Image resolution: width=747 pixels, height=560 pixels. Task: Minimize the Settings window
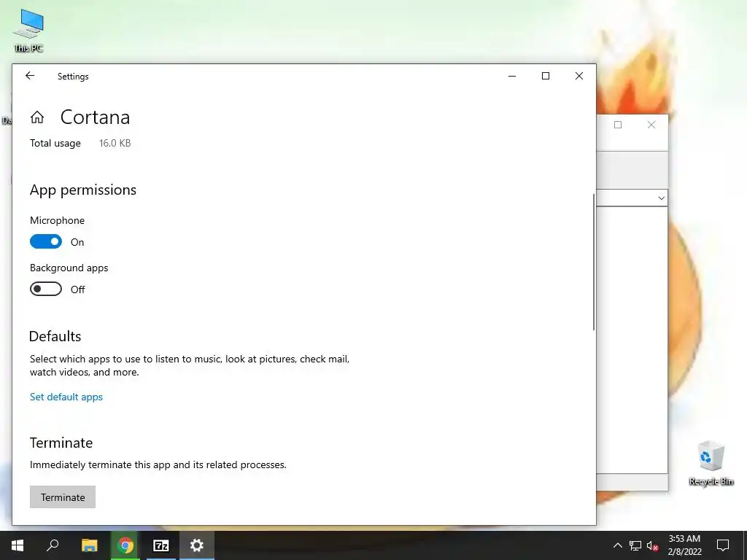[x=512, y=76]
